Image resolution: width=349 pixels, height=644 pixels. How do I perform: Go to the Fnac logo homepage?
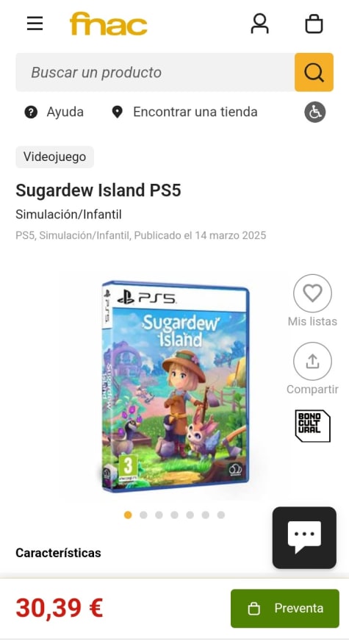click(x=109, y=24)
